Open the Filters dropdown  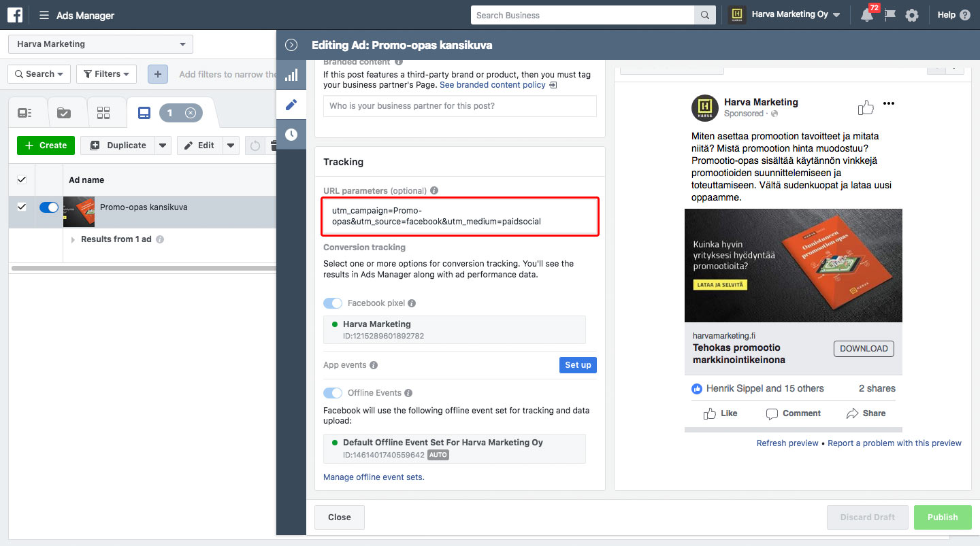pos(106,74)
